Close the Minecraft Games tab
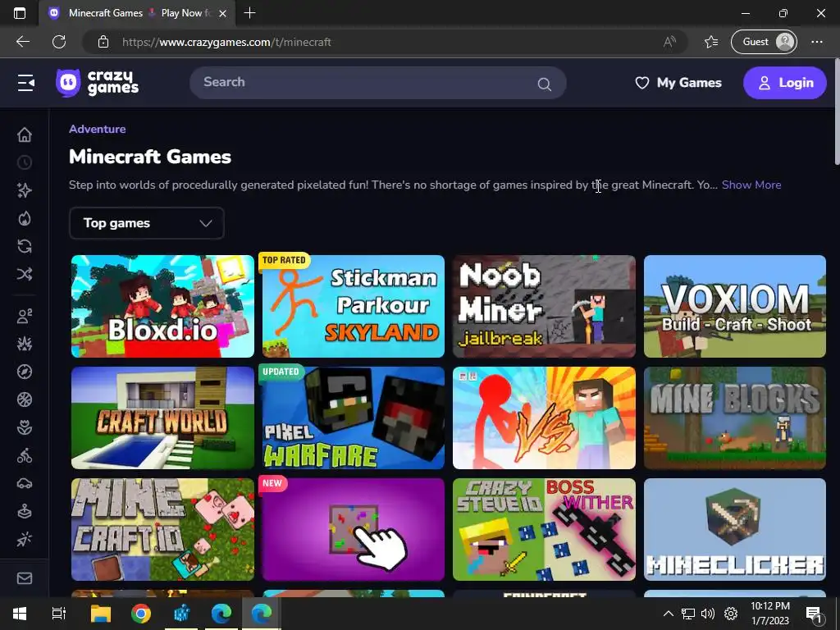This screenshot has height=630, width=840. pyautogui.click(x=223, y=13)
